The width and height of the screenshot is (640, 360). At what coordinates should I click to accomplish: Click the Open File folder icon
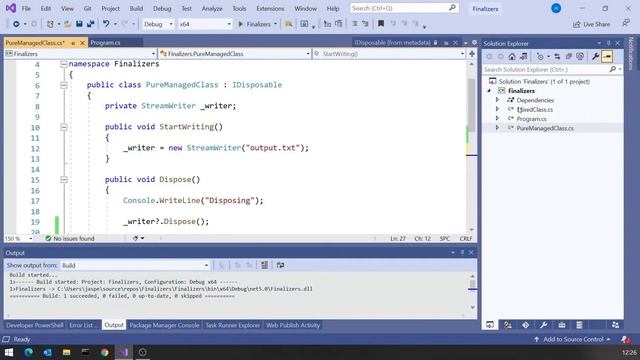tap(68, 24)
